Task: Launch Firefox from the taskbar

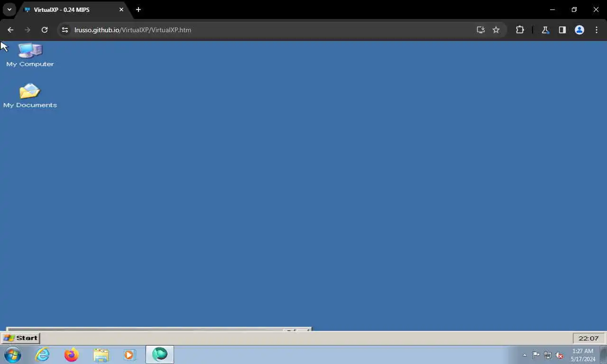Action: (x=72, y=355)
